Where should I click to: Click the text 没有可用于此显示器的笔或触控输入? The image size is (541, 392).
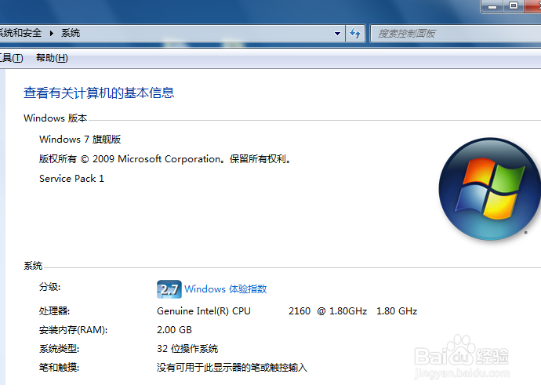point(231,367)
